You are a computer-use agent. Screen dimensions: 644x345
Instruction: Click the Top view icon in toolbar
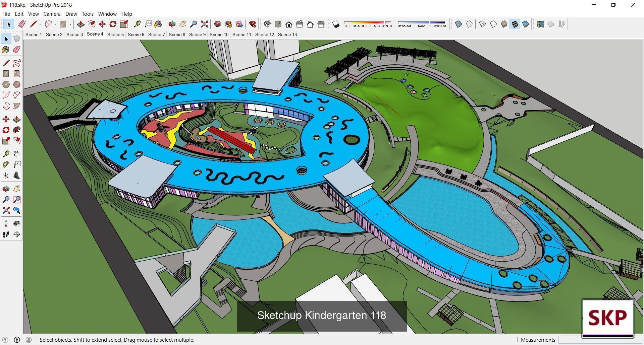point(278,24)
